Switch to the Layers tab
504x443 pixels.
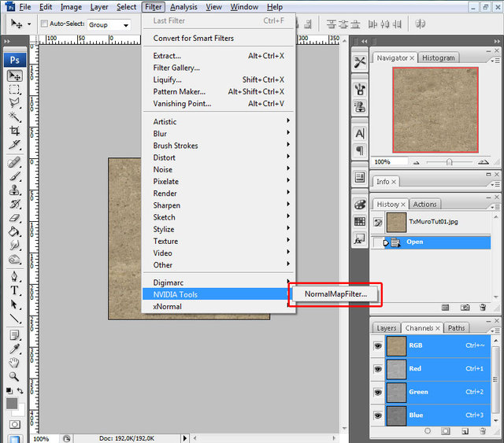(x=386, y=328)
